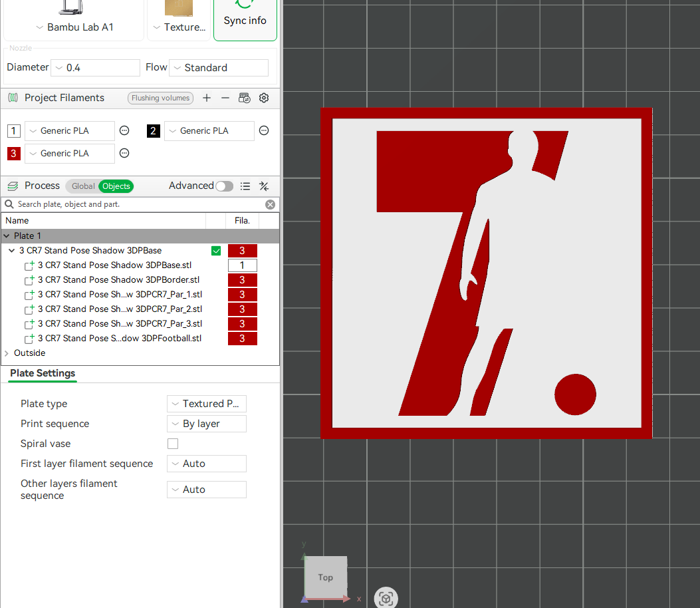The height and width of the screenshot is (608, 700).
Task: Add a new filament with plus icon
Action: (x=207, y=98)
